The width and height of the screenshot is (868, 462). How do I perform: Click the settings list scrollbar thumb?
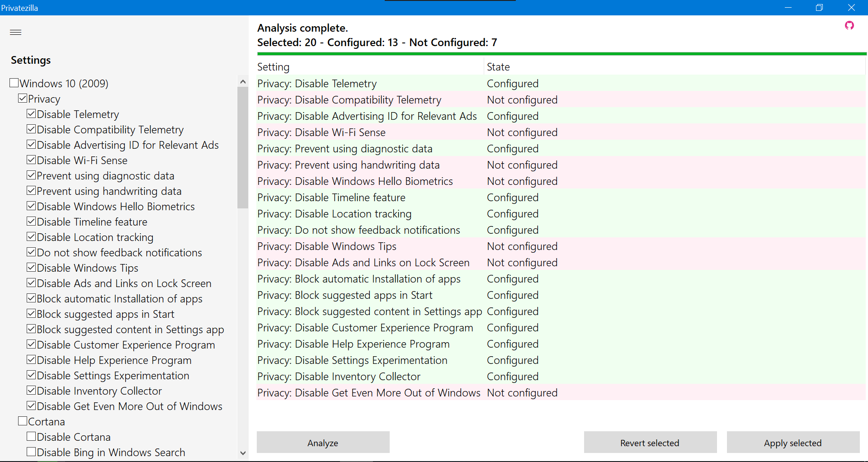tap(243, 147)
